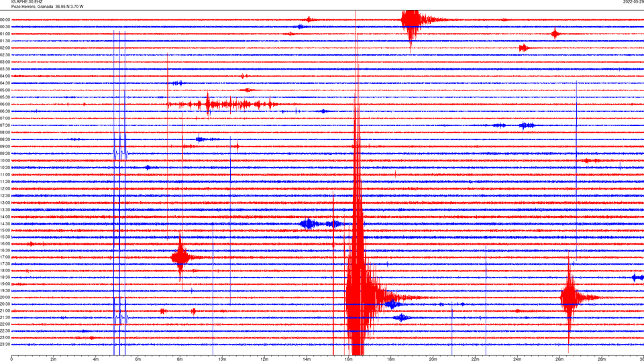Image resolution: width=644 pixels, height=362 pixels.
Task: Select the 02:30 trace time label
Action: (x=5, y=55)
